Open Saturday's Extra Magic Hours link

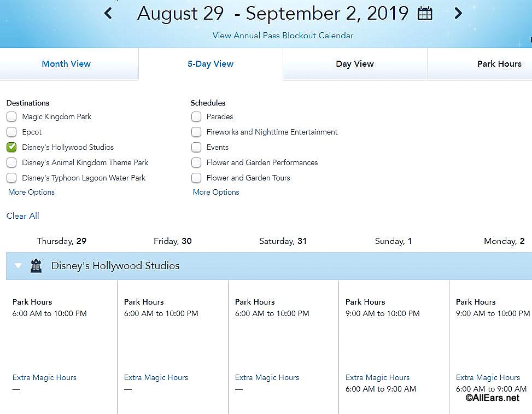pos(267,377)
